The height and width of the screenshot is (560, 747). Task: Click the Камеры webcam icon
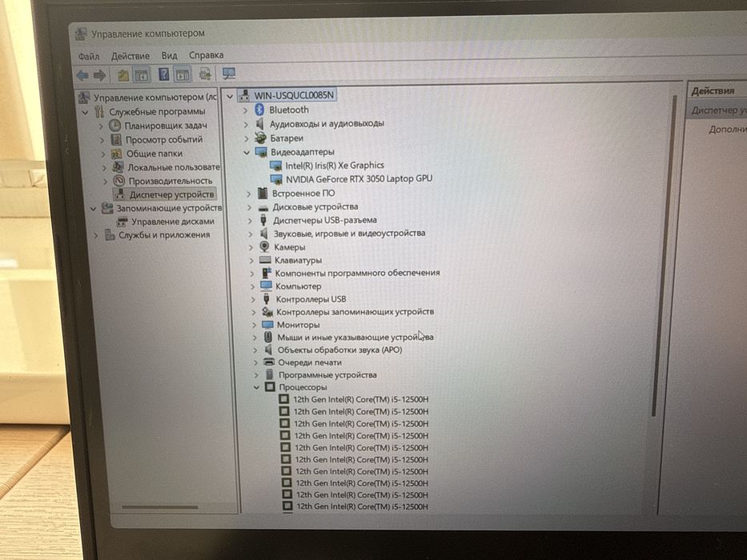tap(264, 246)
